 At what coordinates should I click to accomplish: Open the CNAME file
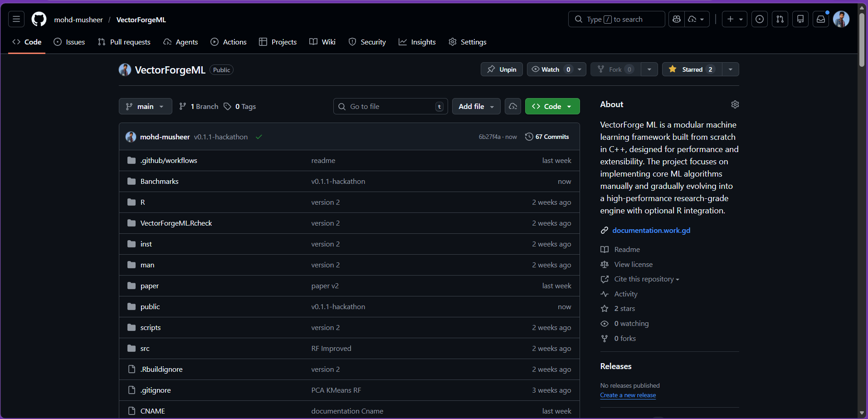153,411
